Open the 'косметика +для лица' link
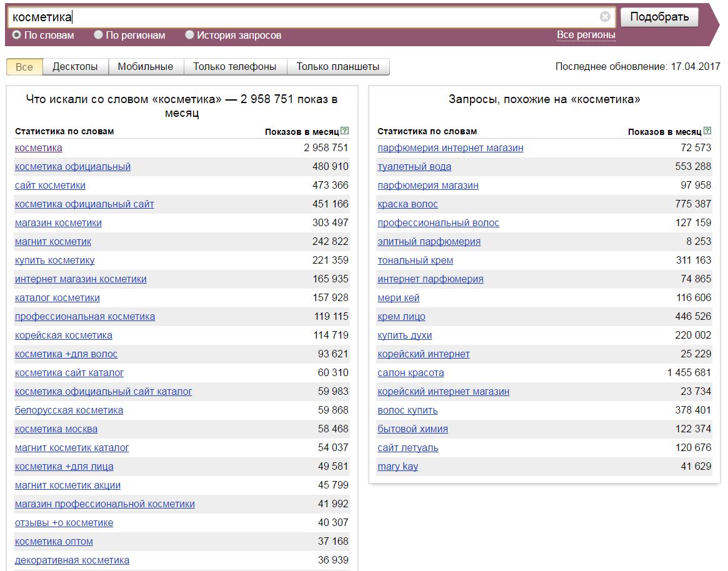Screen dimensions: 728x571 64,467
